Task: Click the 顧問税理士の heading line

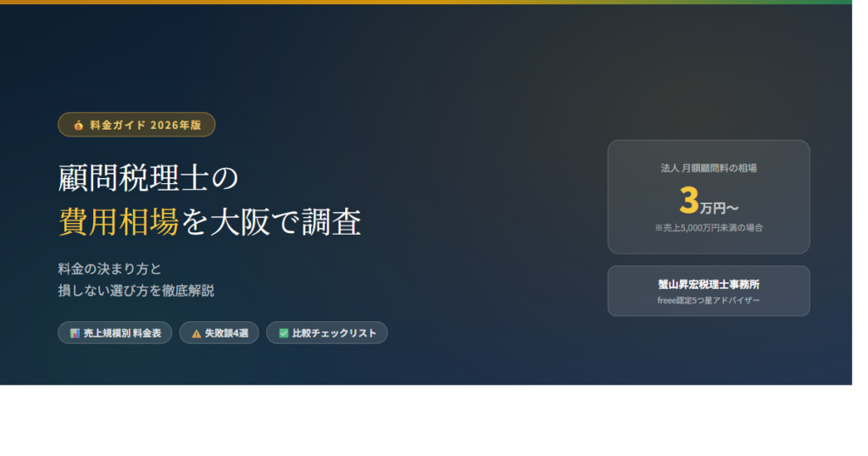Action: pyautogui.click(x=148, y=178)
